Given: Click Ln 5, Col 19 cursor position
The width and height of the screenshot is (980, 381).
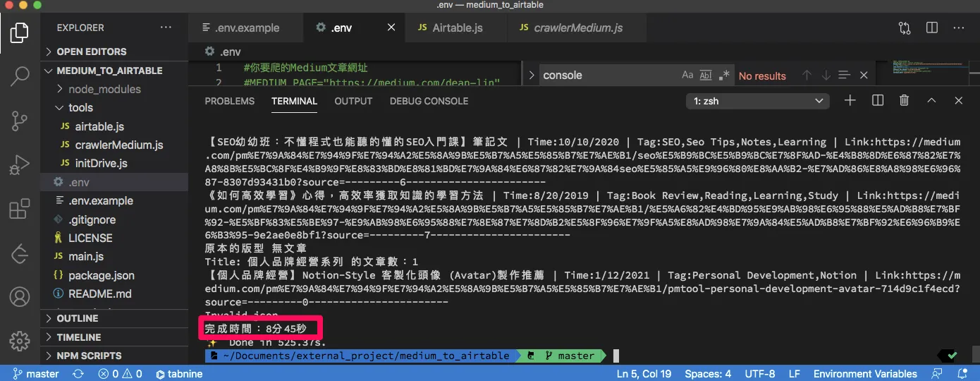Looking at the screenshot, I should pos(644,374).
